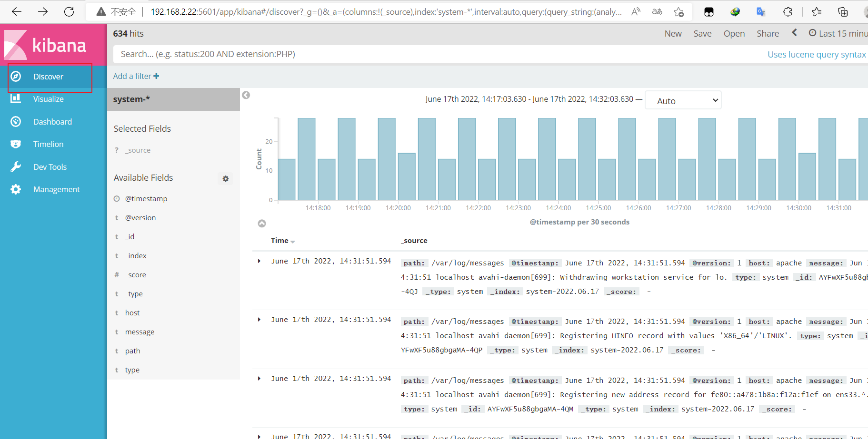Open browser extensions puzzle icon
868x439 pixels.
(x=788, y=12)
